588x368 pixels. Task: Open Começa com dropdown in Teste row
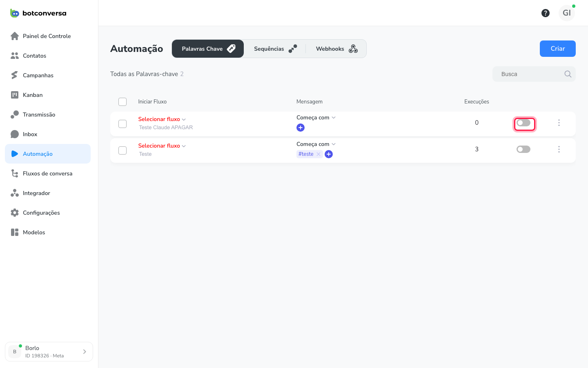316,144
